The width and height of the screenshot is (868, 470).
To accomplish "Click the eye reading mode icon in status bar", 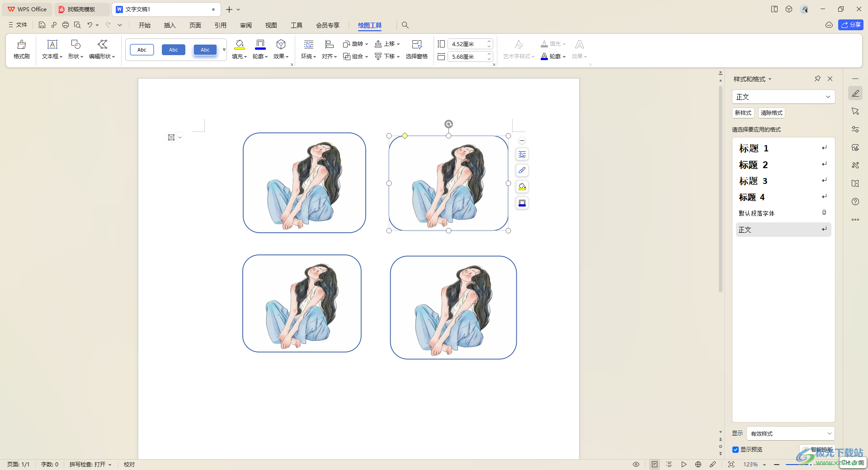I will [636, 464].
